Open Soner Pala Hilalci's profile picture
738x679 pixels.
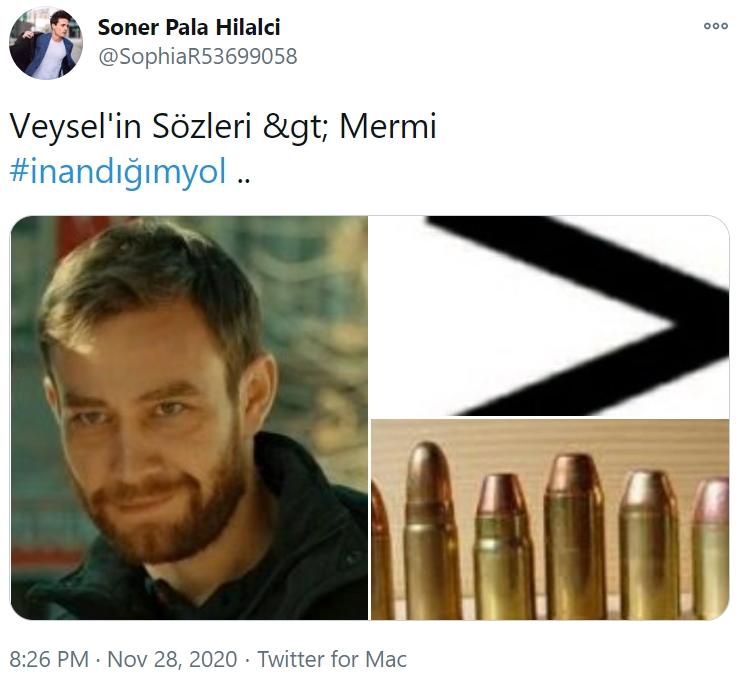point(46,43)
